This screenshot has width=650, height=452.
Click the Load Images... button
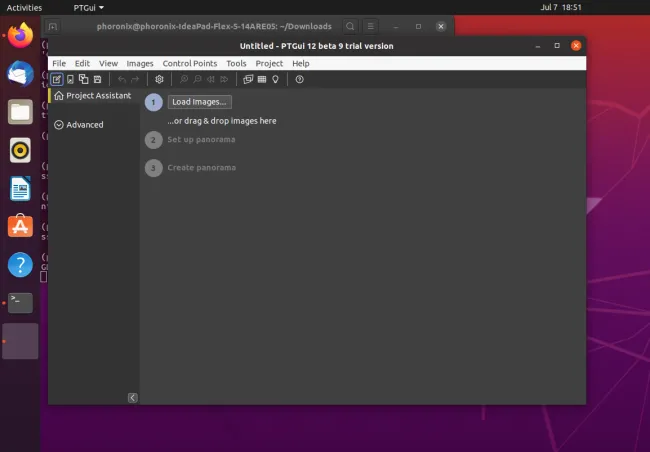[x=199, y=102]
